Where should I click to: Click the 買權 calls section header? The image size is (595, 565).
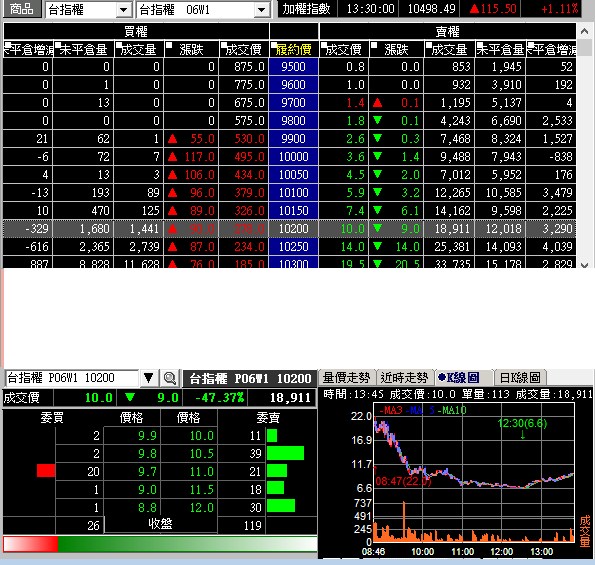click(x=136, y=31)
